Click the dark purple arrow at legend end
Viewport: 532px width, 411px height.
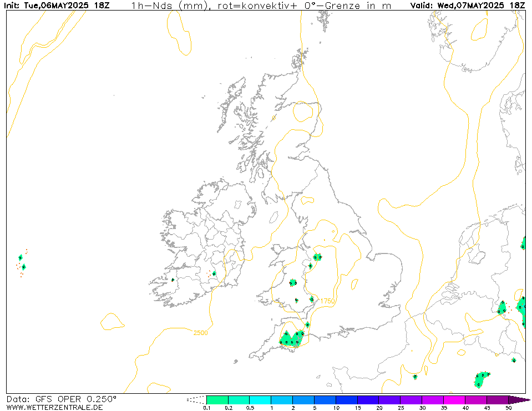519,400
